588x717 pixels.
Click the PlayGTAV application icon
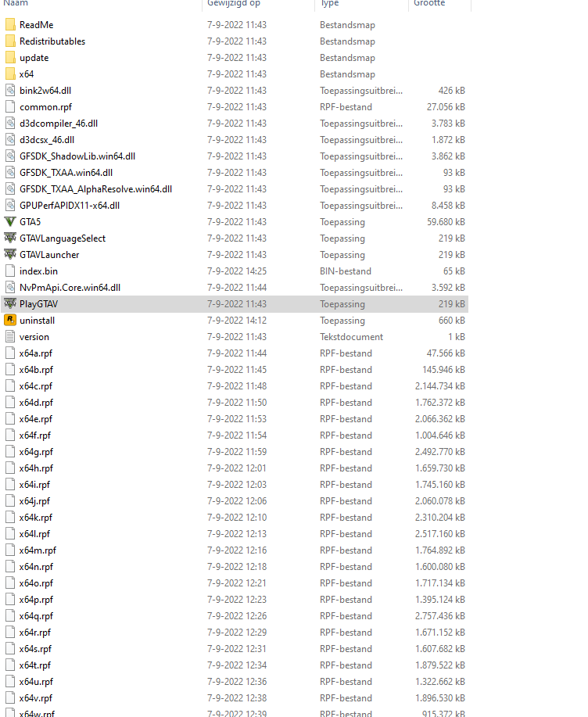(x=10, y=304)
